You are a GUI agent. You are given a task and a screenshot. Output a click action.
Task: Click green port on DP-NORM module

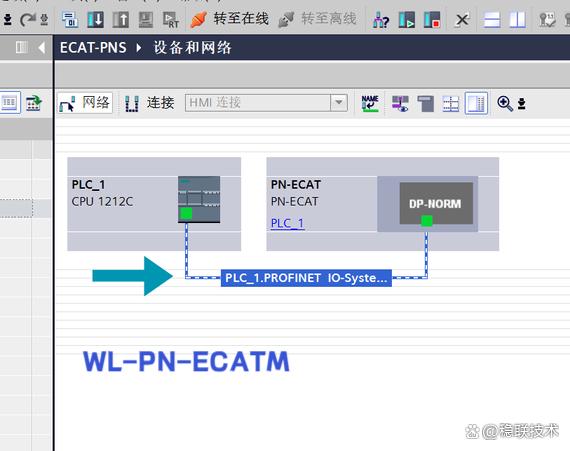point(427,221)
